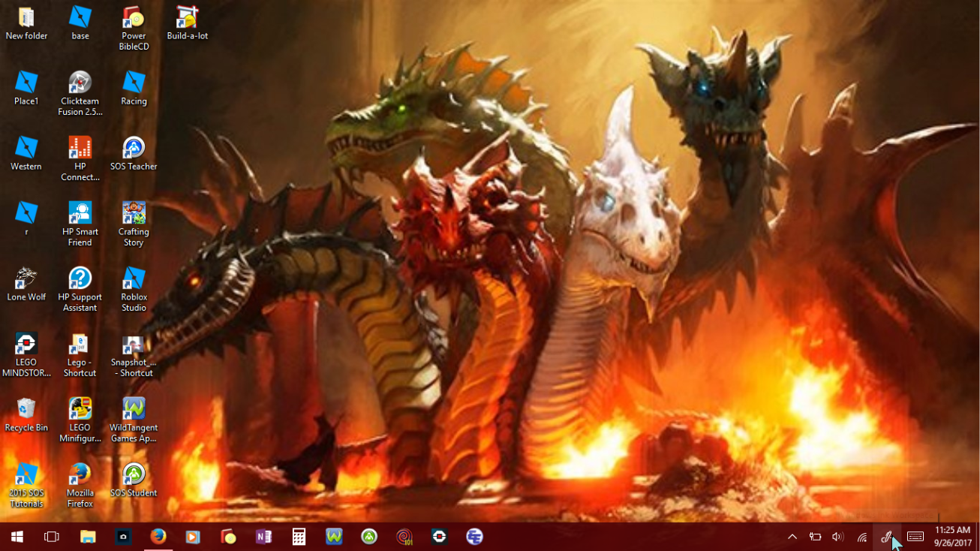Open the red spiral 101 taskbar icon
This screenshot has height=551, width=980.
(x=404, y=537)
